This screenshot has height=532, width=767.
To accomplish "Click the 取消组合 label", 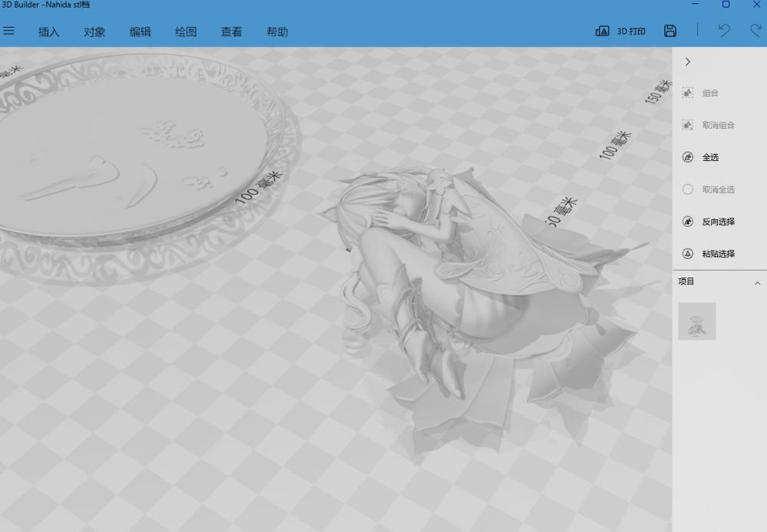I will coord(719,125).
